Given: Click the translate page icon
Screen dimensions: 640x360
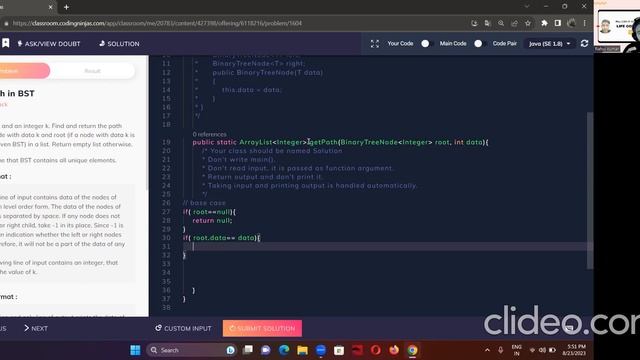Looking at the screenshot, I should [487, 23].
